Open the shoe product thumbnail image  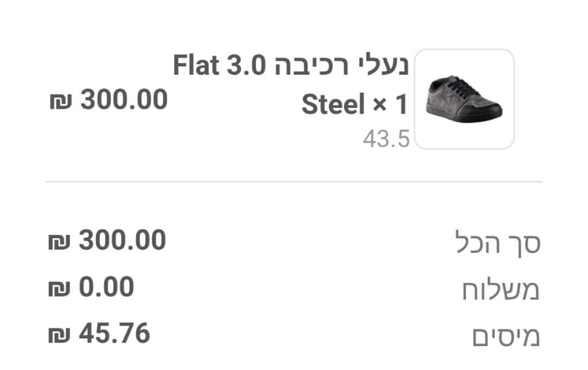(x=464, y=99)
